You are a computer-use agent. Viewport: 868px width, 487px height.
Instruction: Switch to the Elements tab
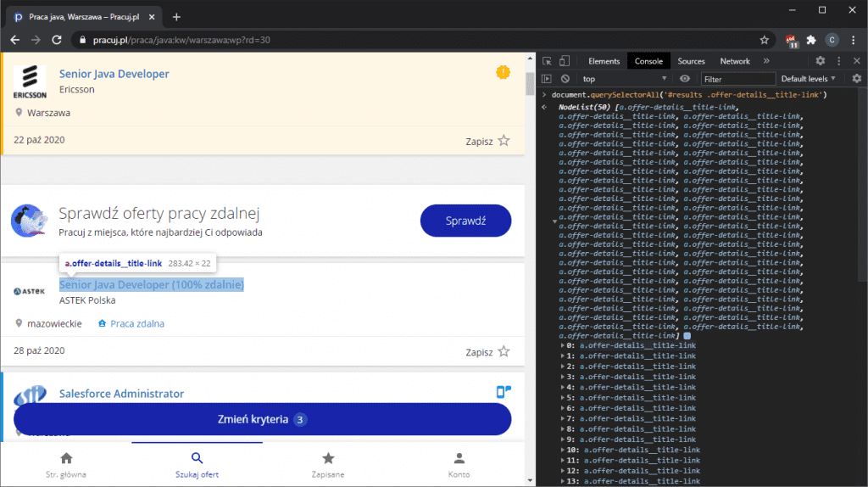coord(604,61)
